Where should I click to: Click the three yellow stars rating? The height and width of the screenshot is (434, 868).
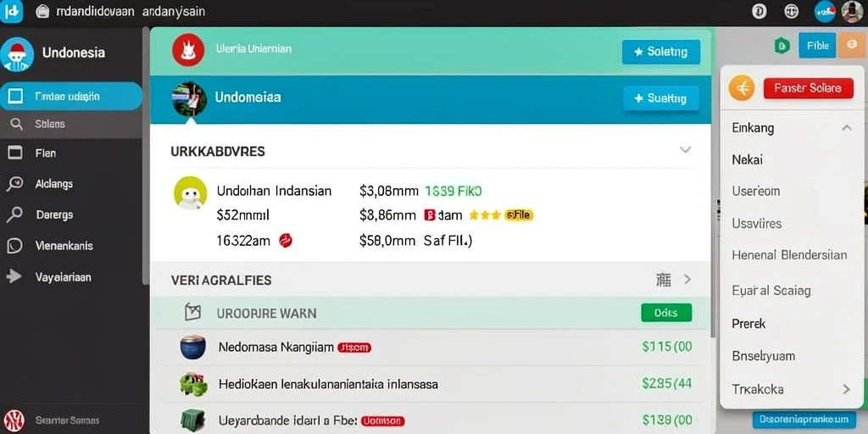point(485,215)
